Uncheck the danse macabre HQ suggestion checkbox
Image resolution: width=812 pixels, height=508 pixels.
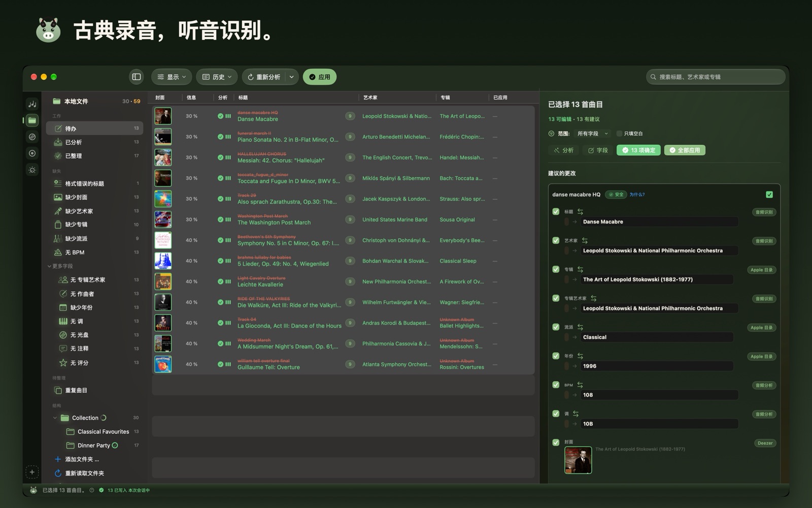pyautogui.click(x=769, y=195)
